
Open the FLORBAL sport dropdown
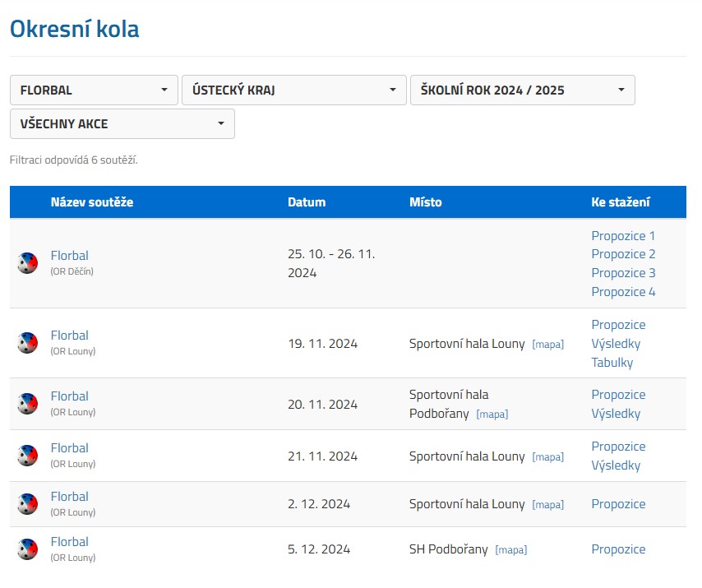94,90
